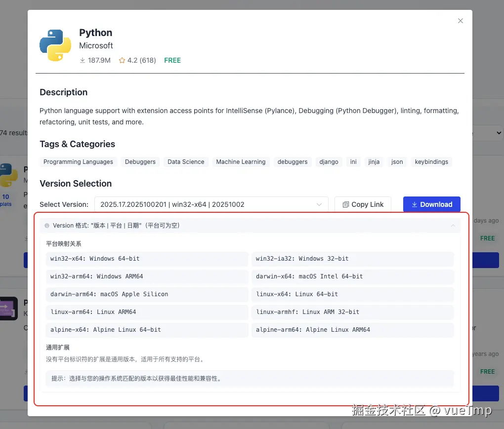Click the Python extension title

coord(95,33)
